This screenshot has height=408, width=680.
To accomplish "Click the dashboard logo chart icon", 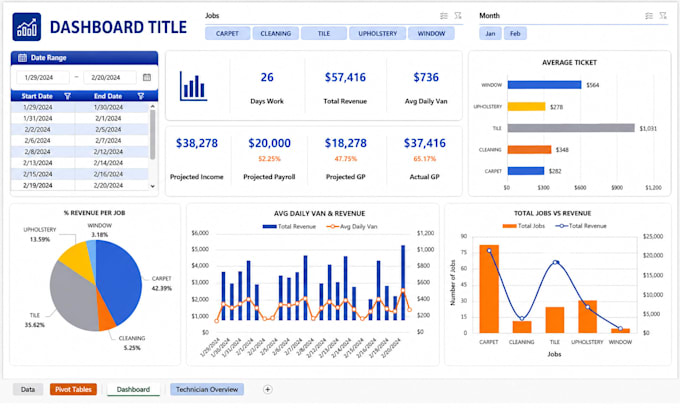I will (x=27, y=27).
